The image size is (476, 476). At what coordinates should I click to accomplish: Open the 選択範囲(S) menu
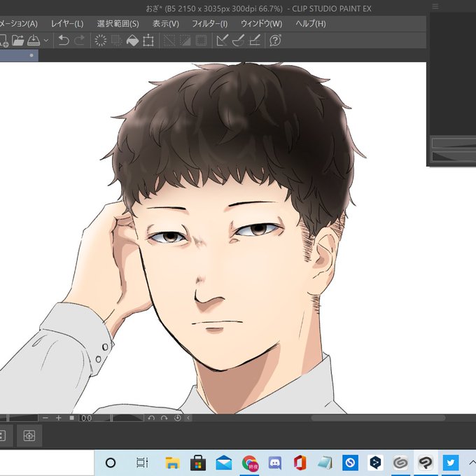click(x=118, y=24)
